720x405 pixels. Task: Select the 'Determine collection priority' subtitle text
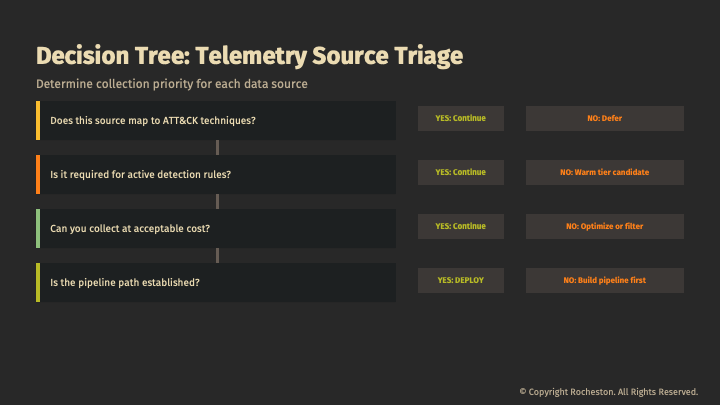171,83
